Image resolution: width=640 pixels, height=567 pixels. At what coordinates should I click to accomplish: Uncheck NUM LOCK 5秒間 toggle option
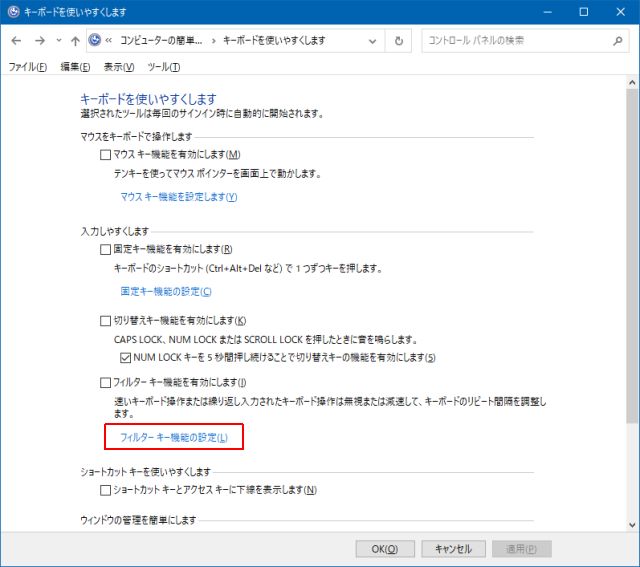click(125, 357)
